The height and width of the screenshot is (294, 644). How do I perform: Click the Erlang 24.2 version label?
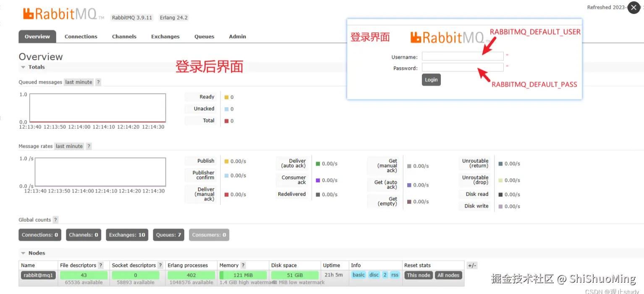tap(173, 18)
